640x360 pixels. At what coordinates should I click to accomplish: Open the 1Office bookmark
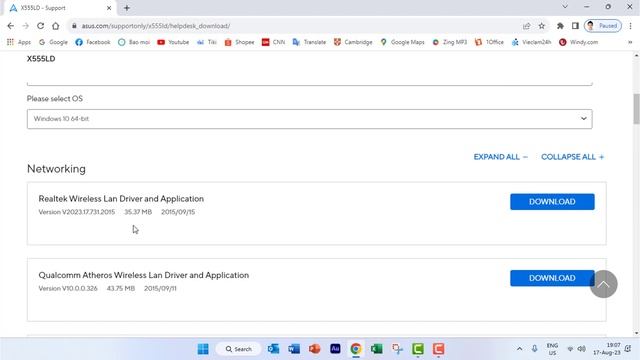pos(489,42)
